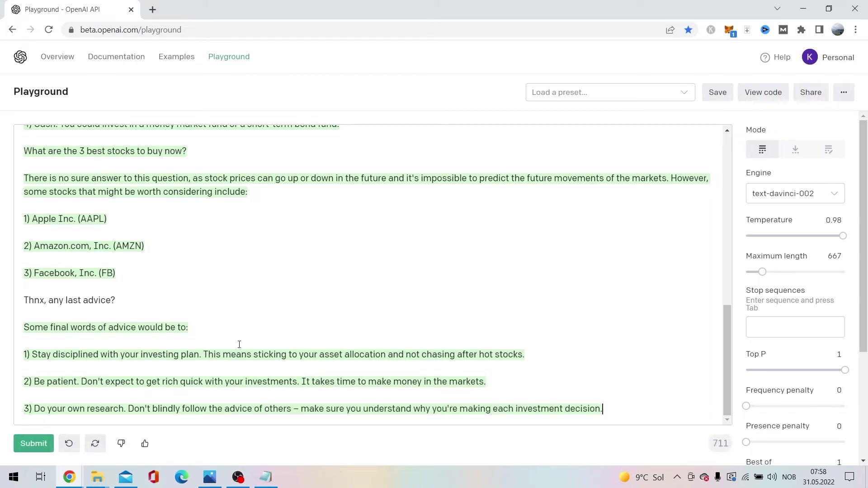This screenshot has height=488, width=868.
Task: Select the Edit mode icon
Action: [828, 150]
